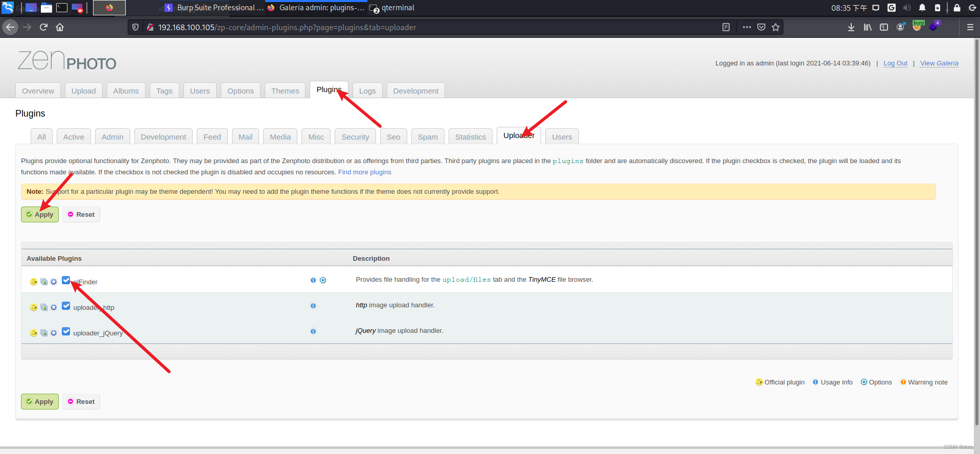This screenshot has height=454, width=980.
Task: Open page actions three-dot menu
Action: tap(746, 27)
